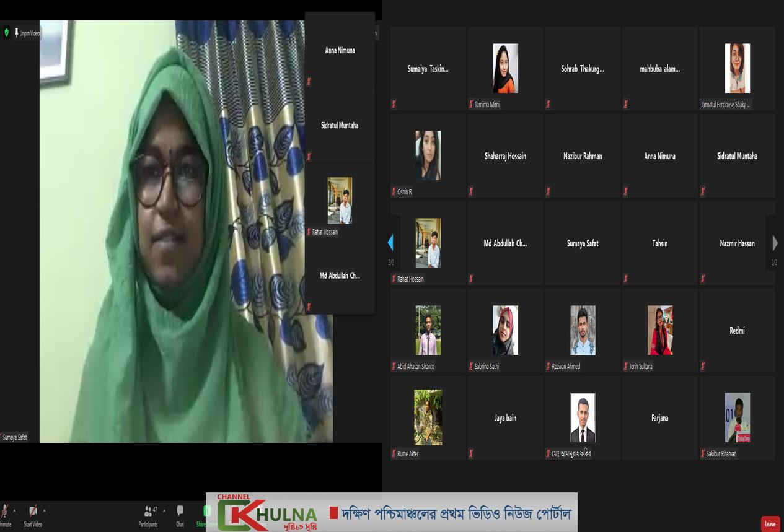The width and height of the screenshot is (784, 532).
Task: Select the Md Abdullah Ch tile in the sidebar
Action: 338,276
